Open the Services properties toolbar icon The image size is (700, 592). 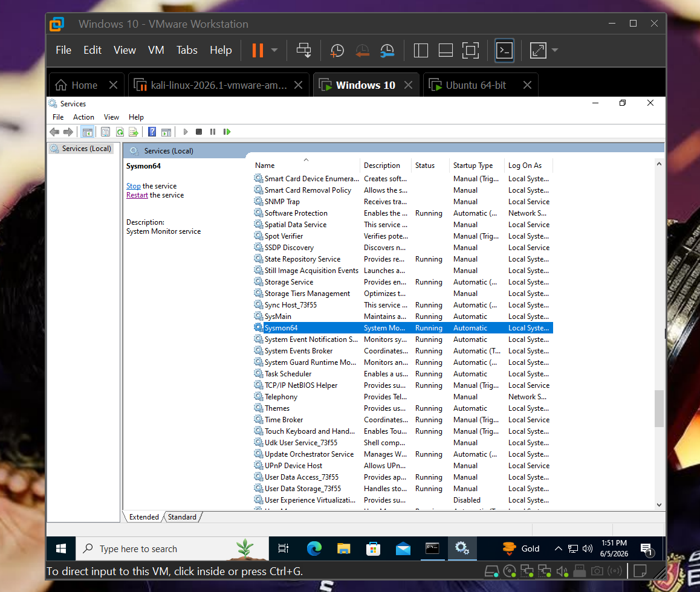point(105,132)
